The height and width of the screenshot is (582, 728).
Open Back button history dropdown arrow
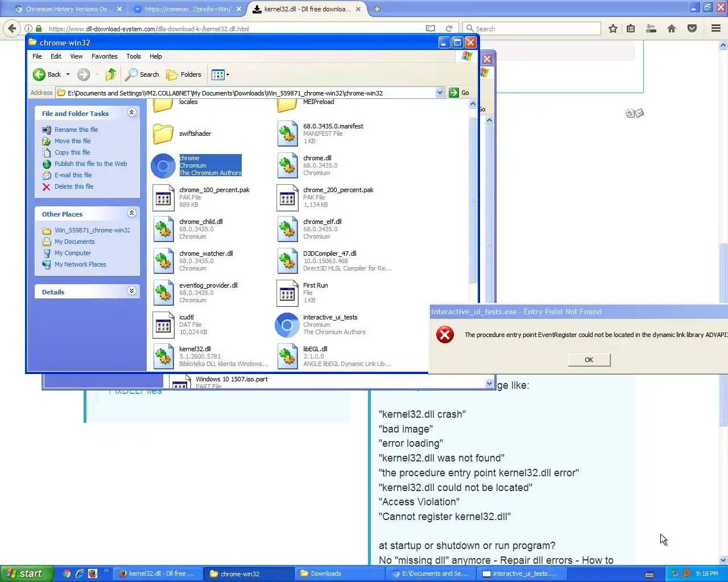68,74
